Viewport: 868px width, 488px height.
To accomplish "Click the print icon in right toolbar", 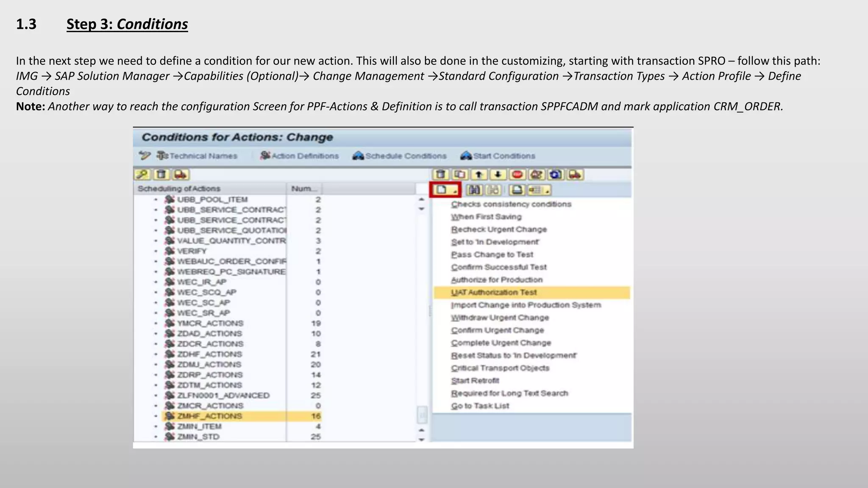I will tap(517, 190).
